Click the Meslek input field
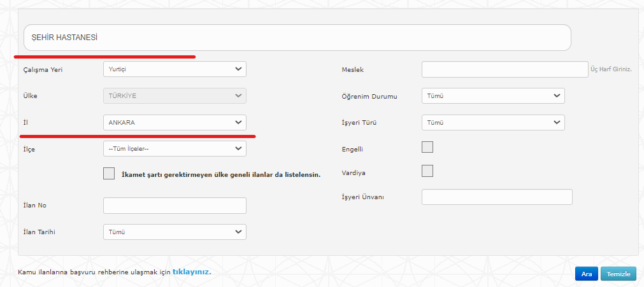 [x=504, y=69]
